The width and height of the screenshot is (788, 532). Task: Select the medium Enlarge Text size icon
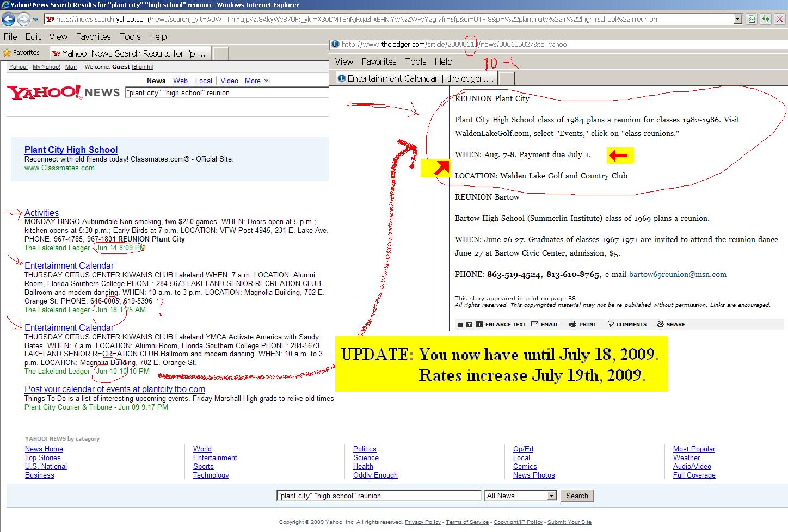point(469,325)
